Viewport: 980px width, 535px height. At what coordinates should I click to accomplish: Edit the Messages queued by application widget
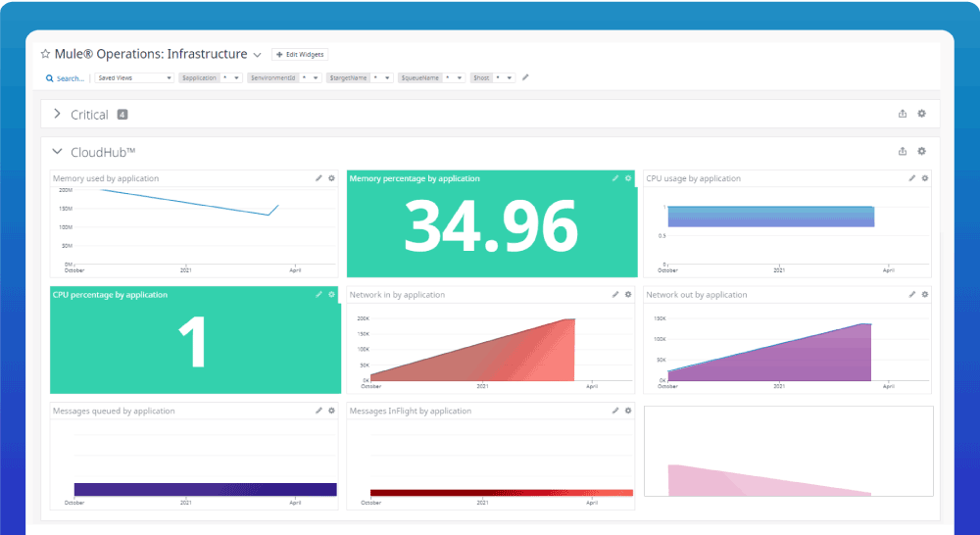[x=318, y=411]
